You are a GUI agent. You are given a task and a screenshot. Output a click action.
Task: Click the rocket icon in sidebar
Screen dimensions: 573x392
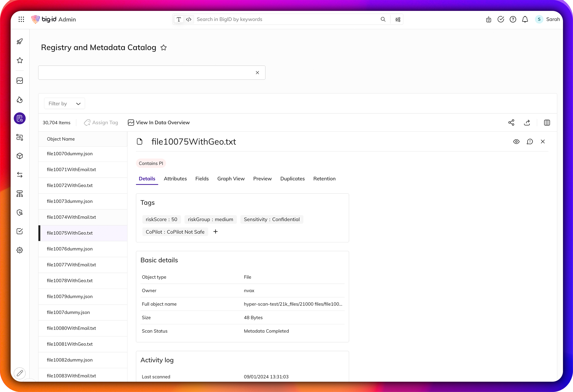pyautogui.click(x=20, y=42)
